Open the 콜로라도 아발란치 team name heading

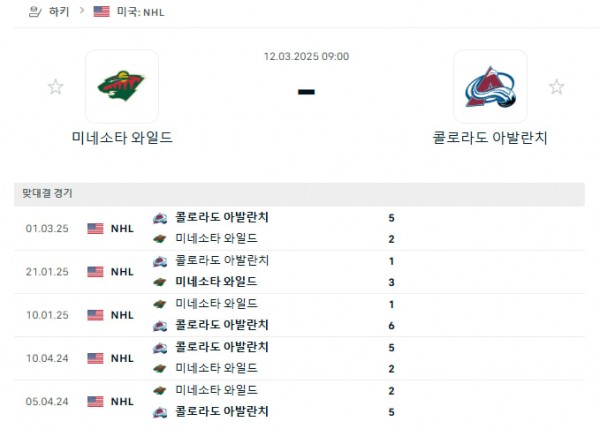pos(490,137)
